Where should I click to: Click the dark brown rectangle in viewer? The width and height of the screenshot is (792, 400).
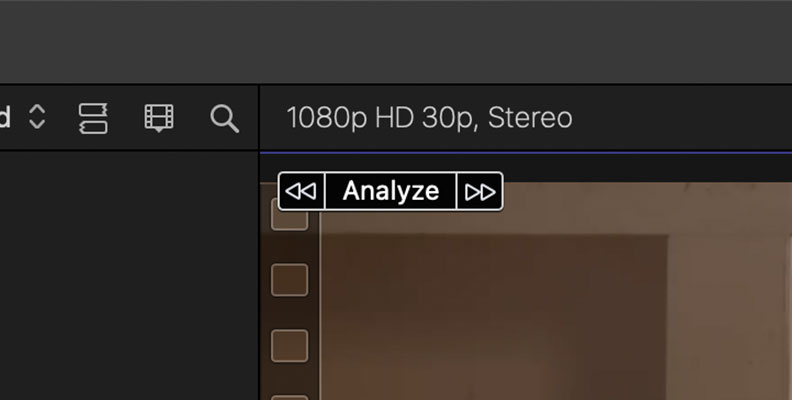(x=494, y=317)
